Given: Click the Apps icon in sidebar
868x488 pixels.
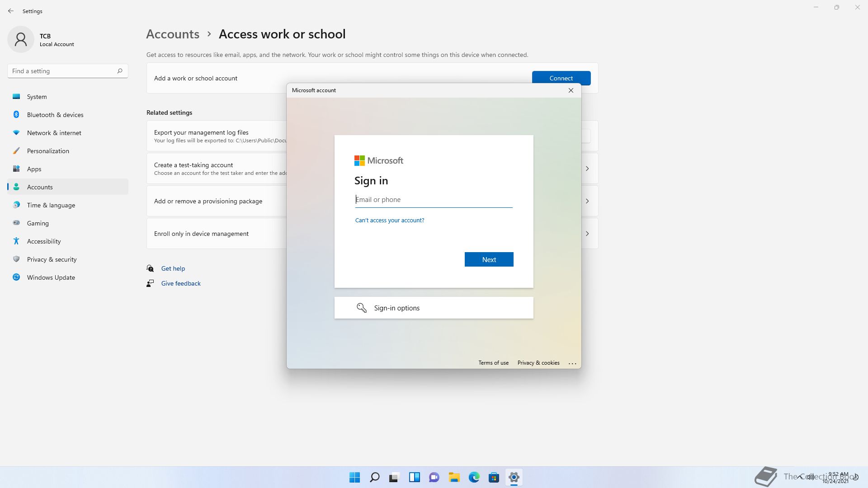Looking at the screenshot, I should point(16,169).
